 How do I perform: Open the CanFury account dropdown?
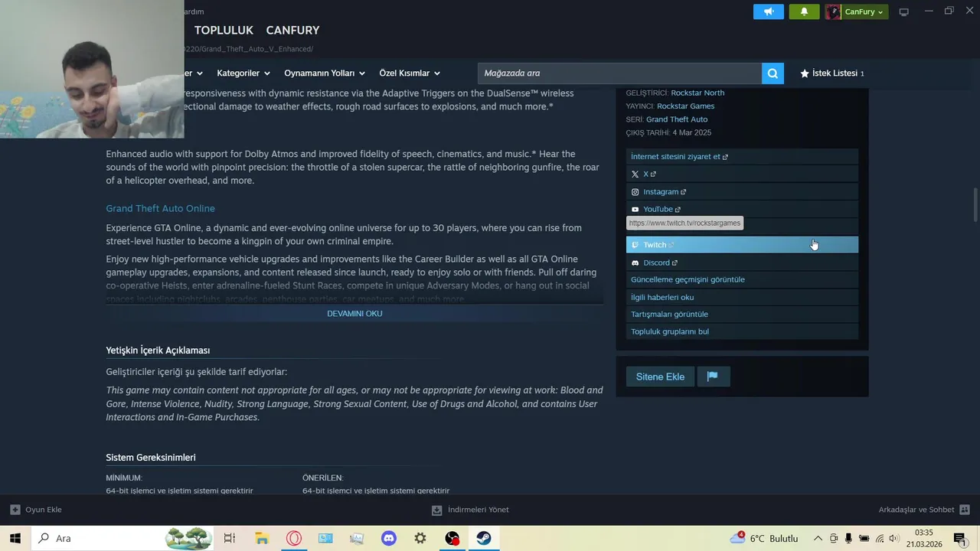(x=864, y=11)
